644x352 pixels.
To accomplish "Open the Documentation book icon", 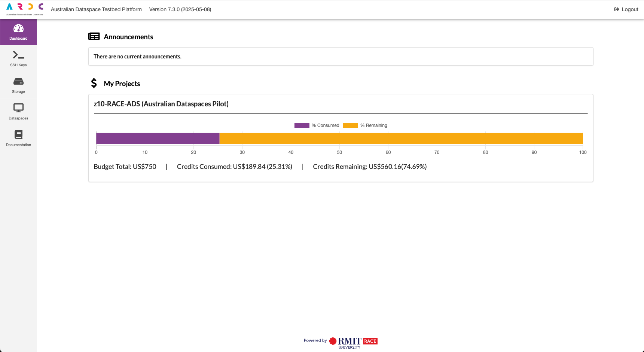I will (x=18, y=134).
